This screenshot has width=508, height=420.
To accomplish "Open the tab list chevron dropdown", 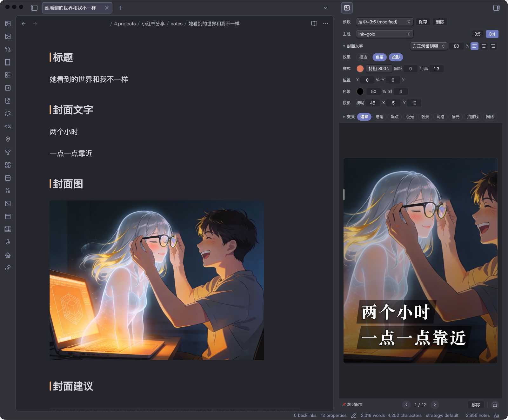I will point(325,8).
